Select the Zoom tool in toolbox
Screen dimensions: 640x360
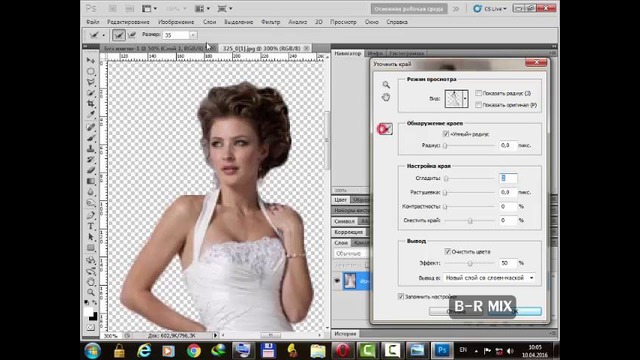(x=91, y=292)
